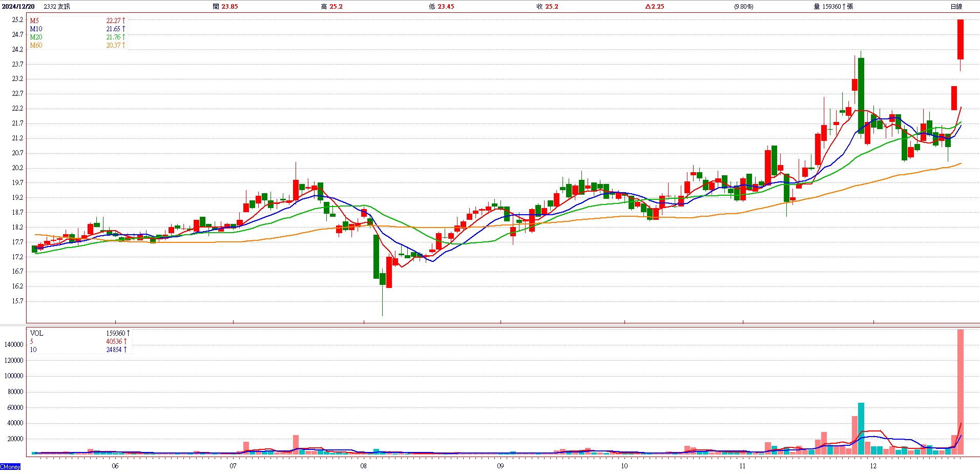The image size is (980, 474).
Task: Click the 10-day volume average 24854
Action: pos(114,349)
